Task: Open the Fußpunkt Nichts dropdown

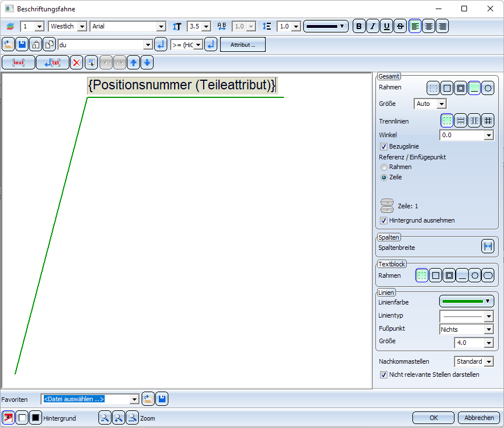Action: click(x=489, y=330)
